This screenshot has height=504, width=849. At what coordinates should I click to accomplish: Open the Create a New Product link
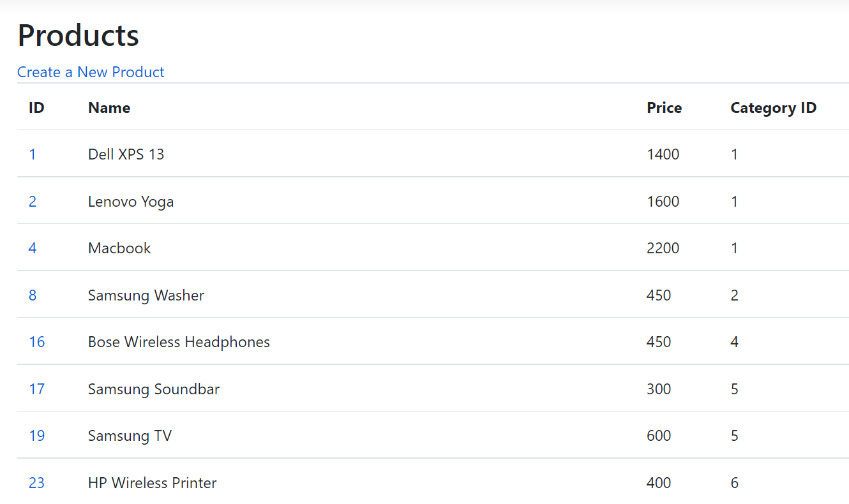91,72
